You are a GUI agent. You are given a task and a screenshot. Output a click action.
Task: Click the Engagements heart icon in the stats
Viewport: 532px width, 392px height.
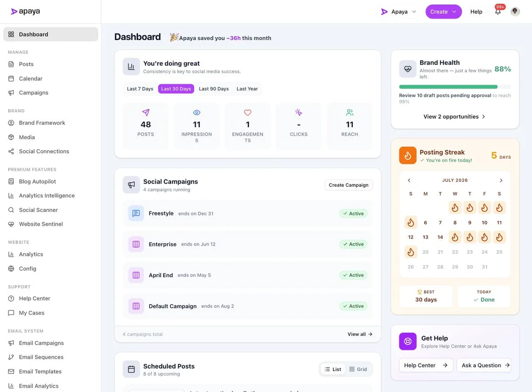pyautogui.click(x=248, y=113)
